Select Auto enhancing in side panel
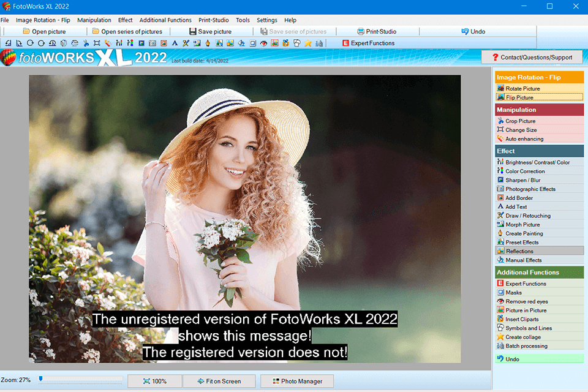 coord(539,139)
